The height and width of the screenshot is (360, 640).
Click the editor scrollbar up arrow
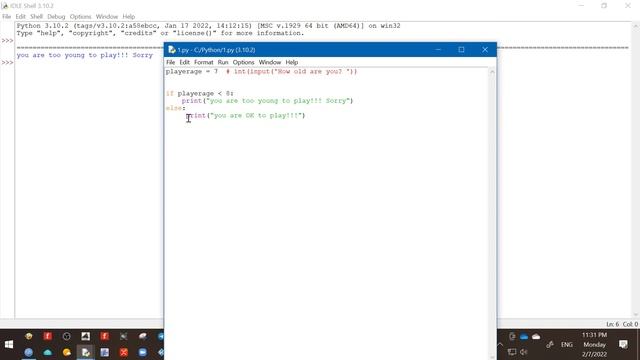pos(492,72)
